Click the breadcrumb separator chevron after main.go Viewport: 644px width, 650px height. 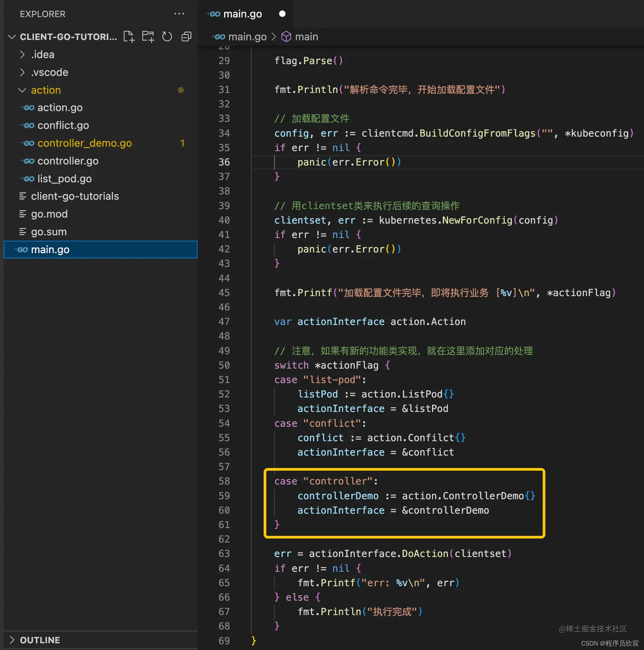tap(274, 37)
